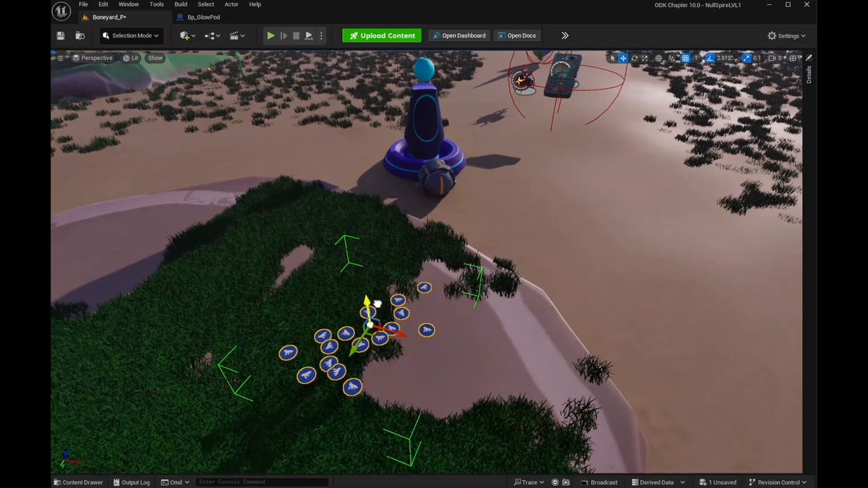Toggle grid snapping icon
This screenshot has height=488, width=868.
click(686, 58)
